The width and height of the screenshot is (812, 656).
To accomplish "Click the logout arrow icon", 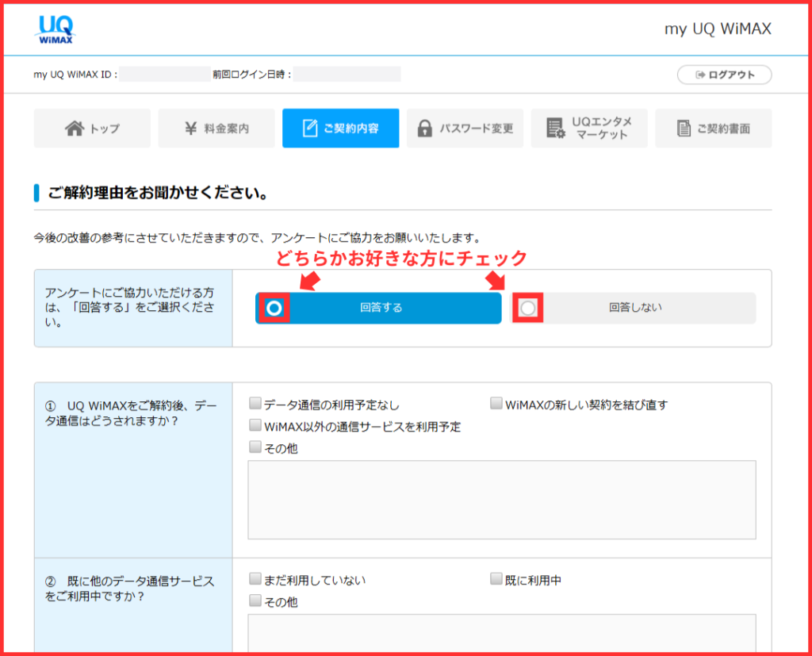I will (x=700, y=75).
